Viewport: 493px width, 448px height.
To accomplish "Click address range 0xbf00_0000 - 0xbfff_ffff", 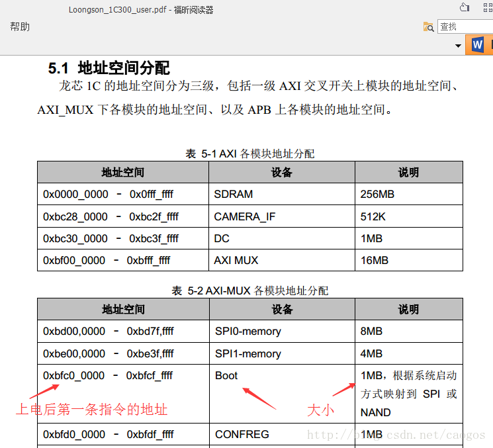I will [x=107, y=260].
